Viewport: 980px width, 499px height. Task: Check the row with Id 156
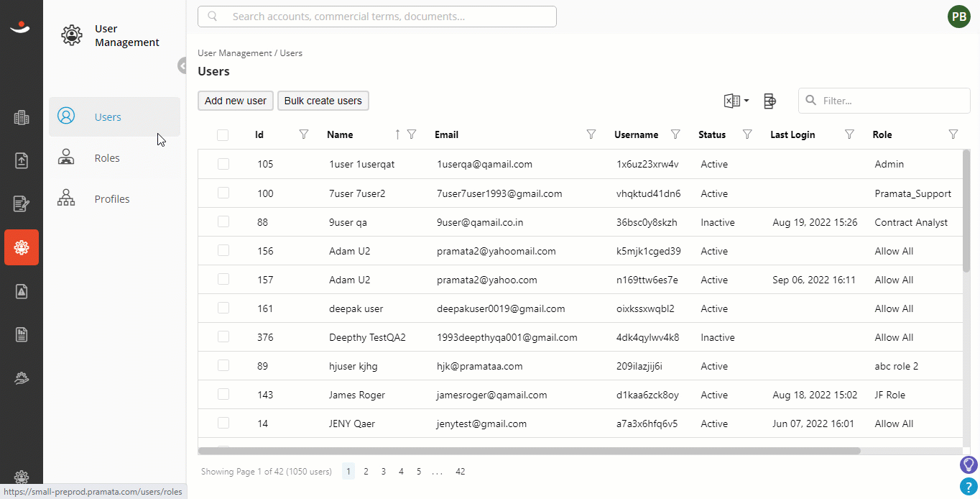223,250
